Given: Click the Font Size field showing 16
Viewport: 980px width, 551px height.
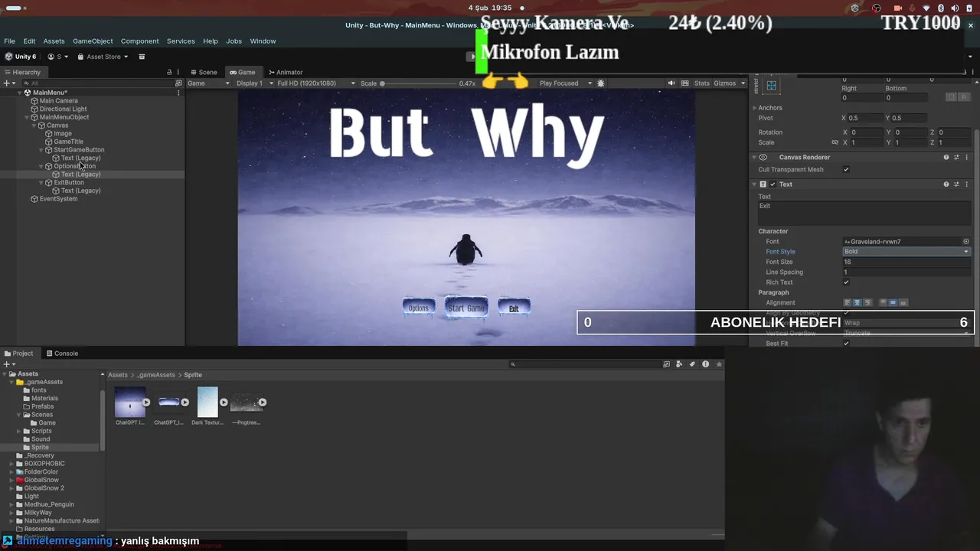Looking at the screenshot, I should pyautogui.click(x=906, y=262).
